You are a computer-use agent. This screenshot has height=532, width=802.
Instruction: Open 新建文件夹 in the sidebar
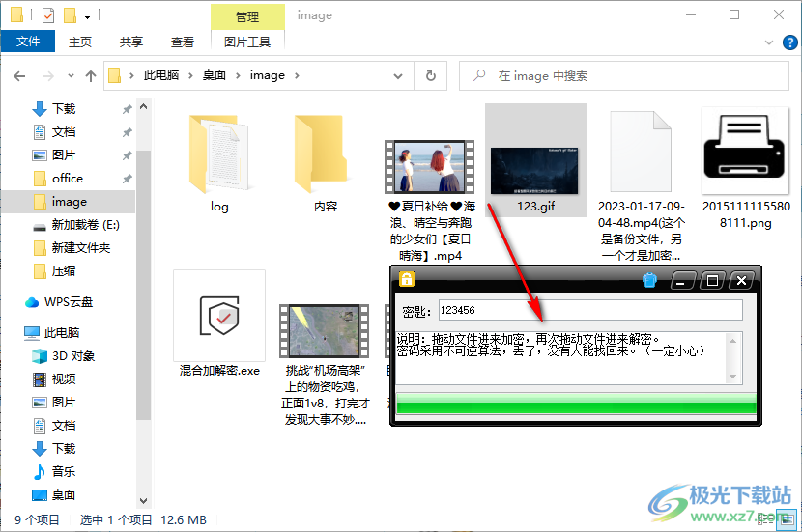81,248
